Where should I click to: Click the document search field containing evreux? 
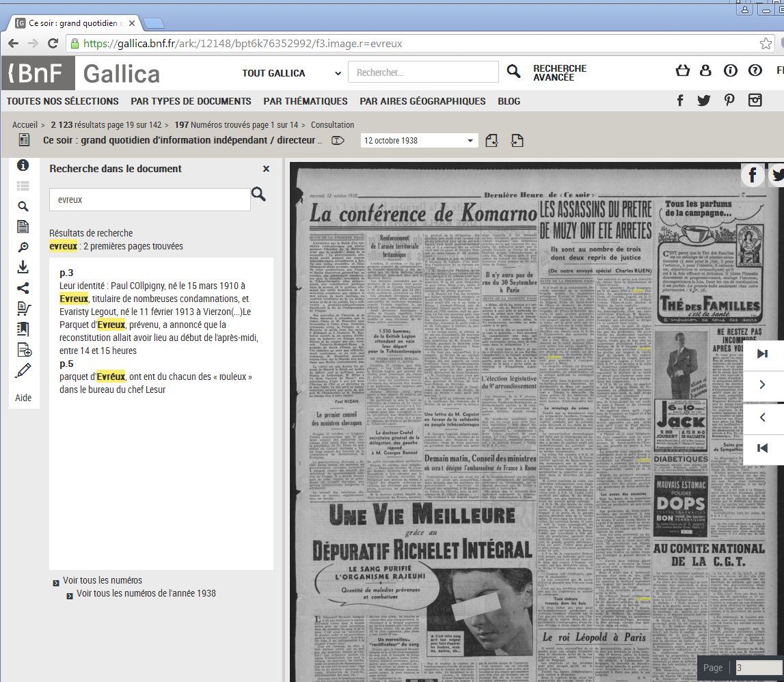point(150,200)
